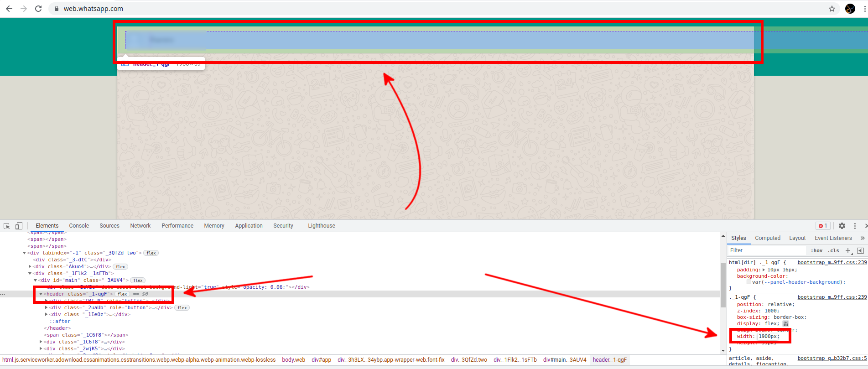The image size is (868, 369).
Task: Expand the padding shorthand property triangle
Action: [764, 270]
